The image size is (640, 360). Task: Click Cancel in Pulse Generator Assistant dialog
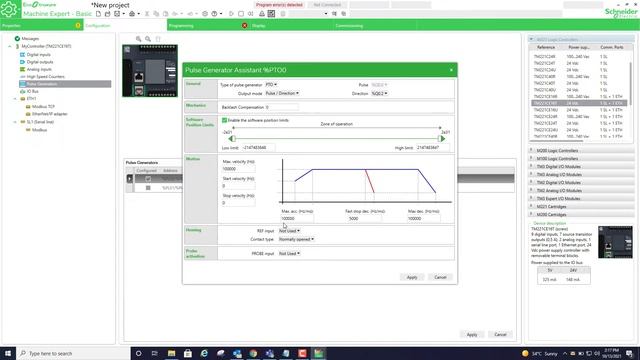point(440,277)
